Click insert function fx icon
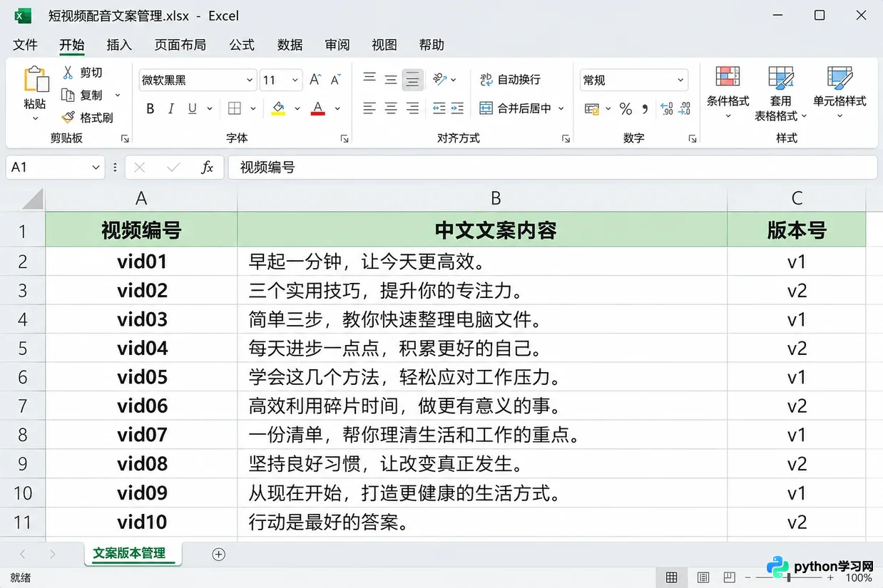883x588 pixels. click(207, 167)
